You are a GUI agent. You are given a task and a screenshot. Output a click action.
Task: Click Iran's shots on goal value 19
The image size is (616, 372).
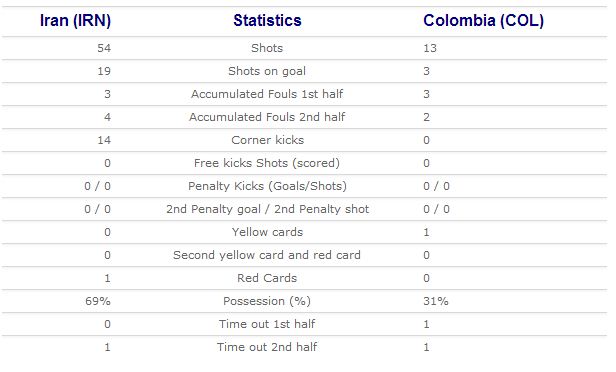click(104, 71)
